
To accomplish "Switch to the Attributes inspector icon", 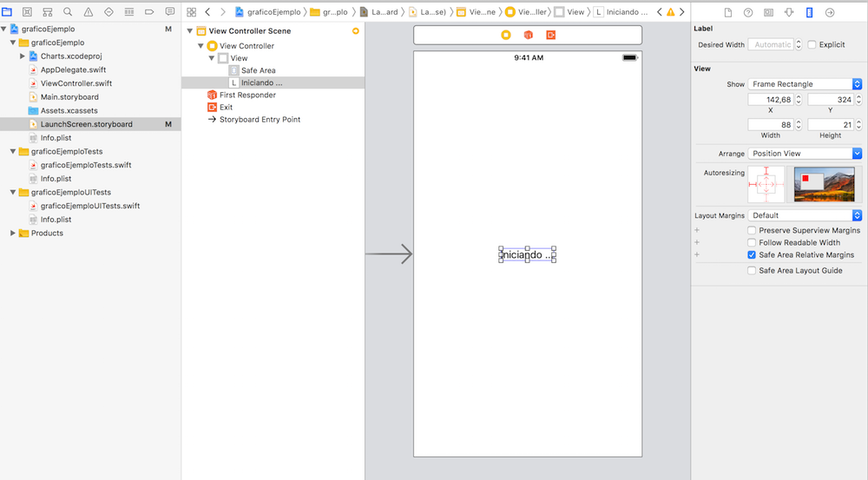I will 789,12.
